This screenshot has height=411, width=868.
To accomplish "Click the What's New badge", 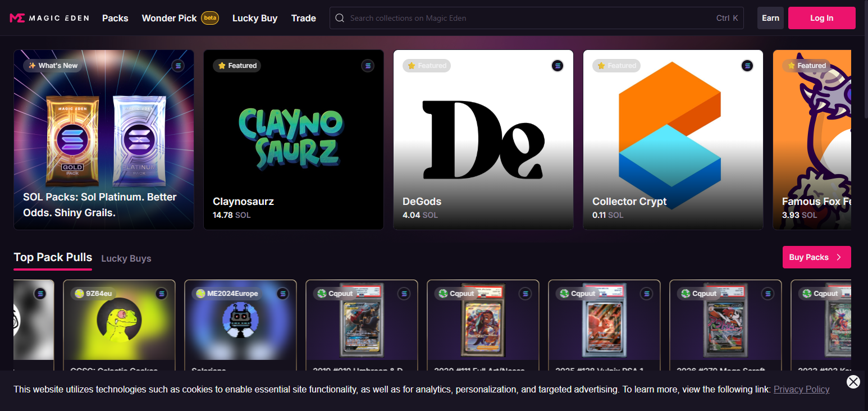I will coord(53,66).
